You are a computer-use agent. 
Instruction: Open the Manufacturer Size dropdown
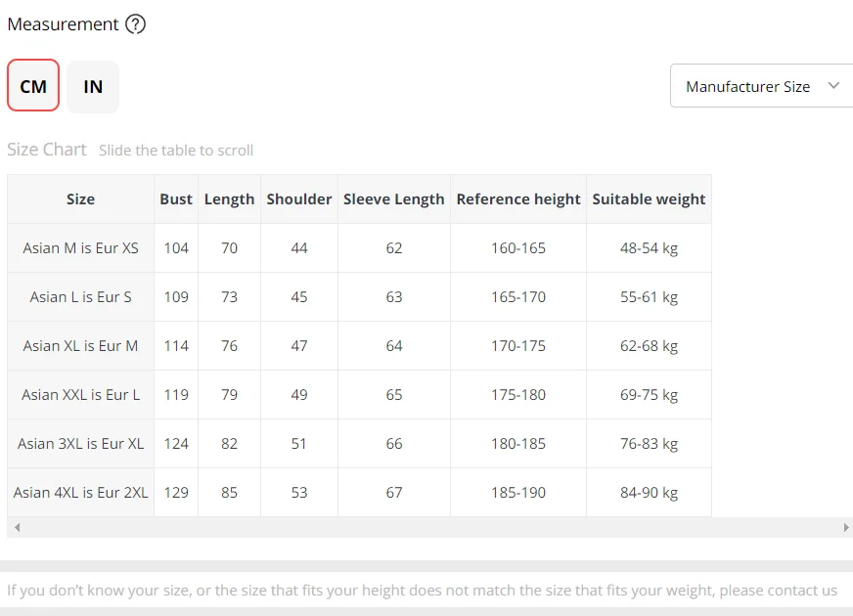(748, 86)
